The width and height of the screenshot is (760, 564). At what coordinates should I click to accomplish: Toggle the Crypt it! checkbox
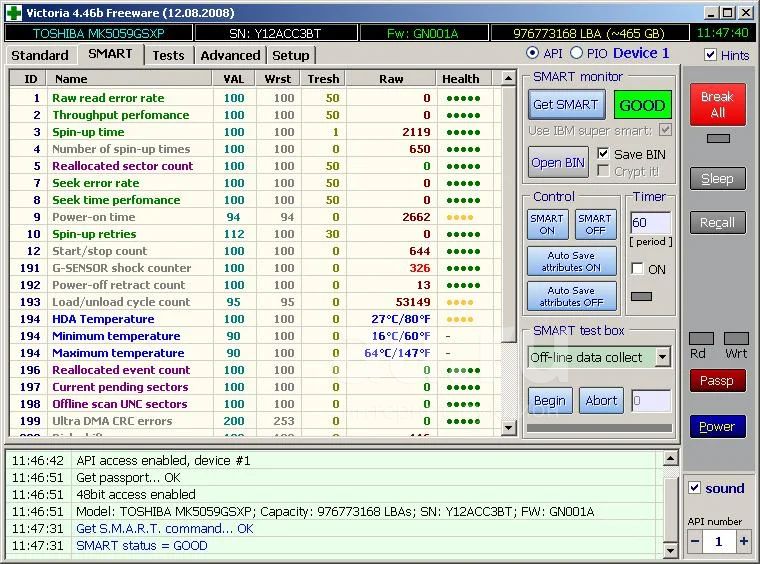603,171
